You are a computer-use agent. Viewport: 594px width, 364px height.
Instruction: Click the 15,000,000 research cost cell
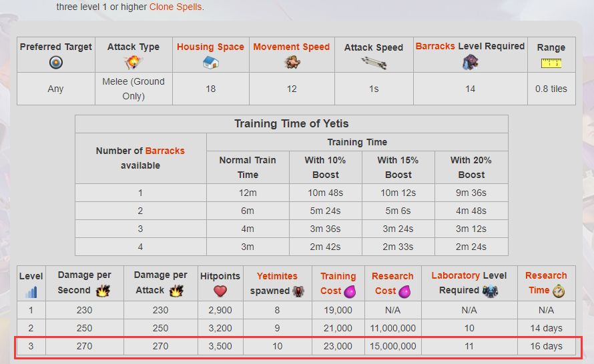coord(392,346)
